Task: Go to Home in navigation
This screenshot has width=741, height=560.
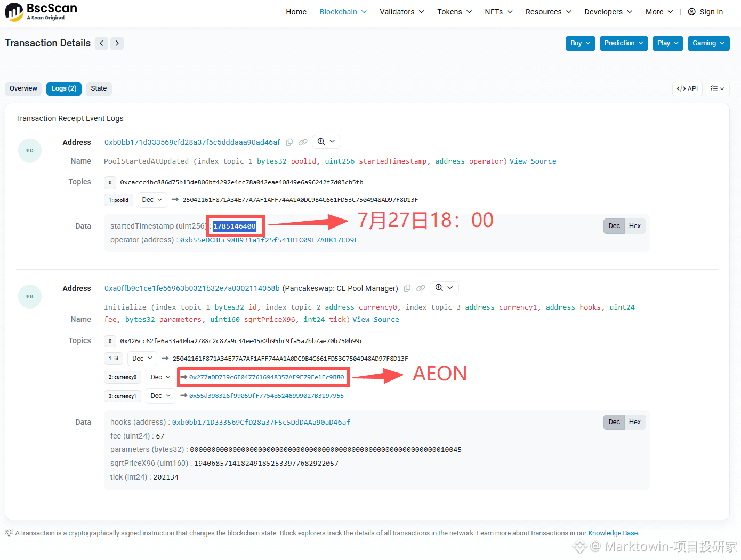Action: click(296, 12)
